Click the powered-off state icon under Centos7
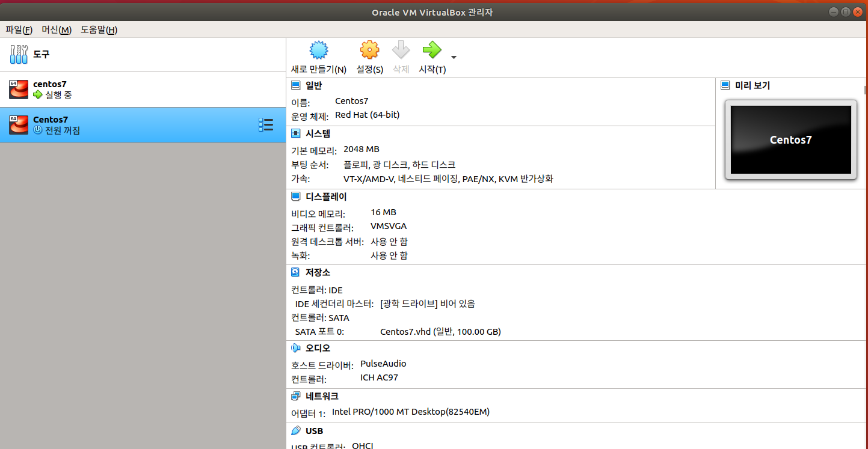This screenshot has height=449, width=868. coord(38,130)
